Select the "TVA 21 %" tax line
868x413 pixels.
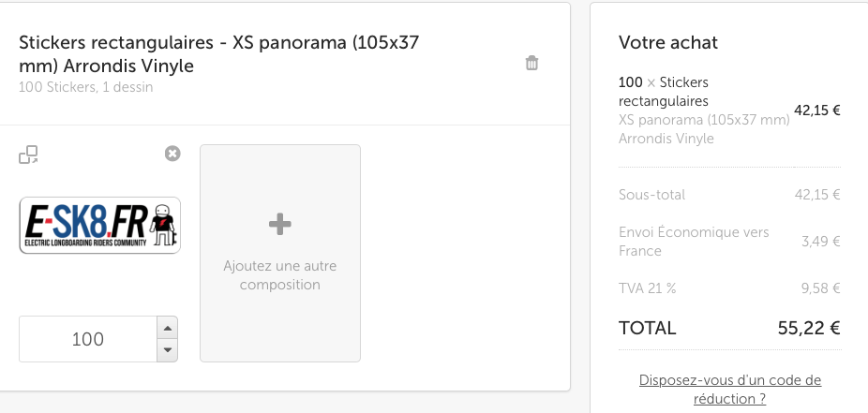pyautogui.click(x=647, y=288)
